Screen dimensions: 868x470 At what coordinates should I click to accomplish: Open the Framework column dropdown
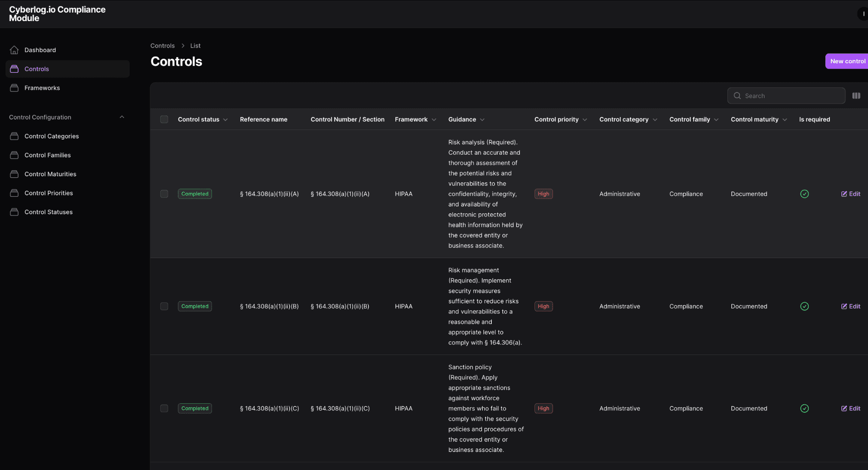[433, 119]
